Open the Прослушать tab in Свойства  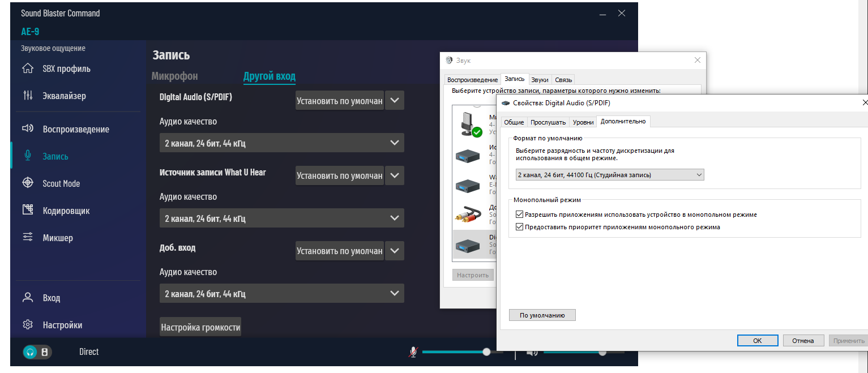pyautogui.click(x=548, y=122)
